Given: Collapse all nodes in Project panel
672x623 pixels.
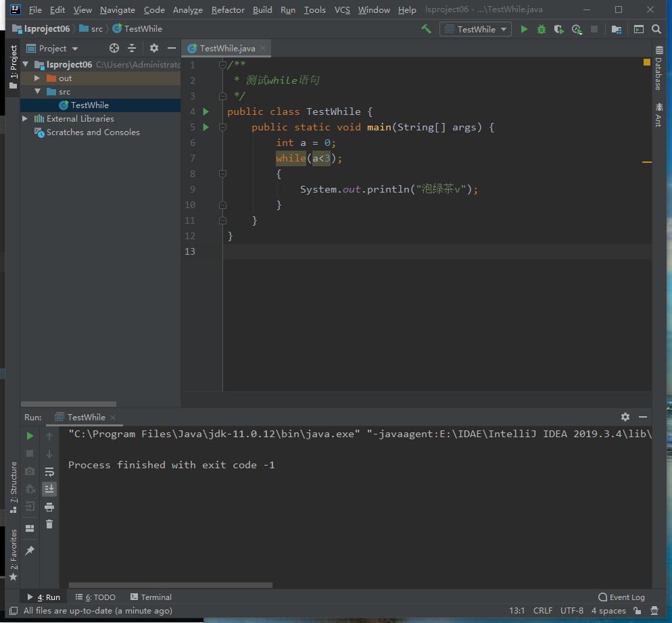Looking at the screenshot, I should (x=132, y=48).
